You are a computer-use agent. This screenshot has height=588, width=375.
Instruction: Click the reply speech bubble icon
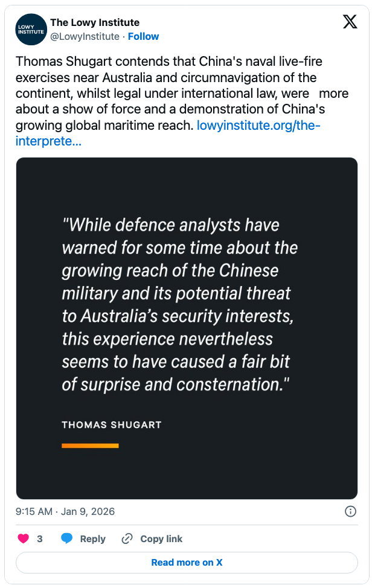pyautogui.click(x=67, y=538)
